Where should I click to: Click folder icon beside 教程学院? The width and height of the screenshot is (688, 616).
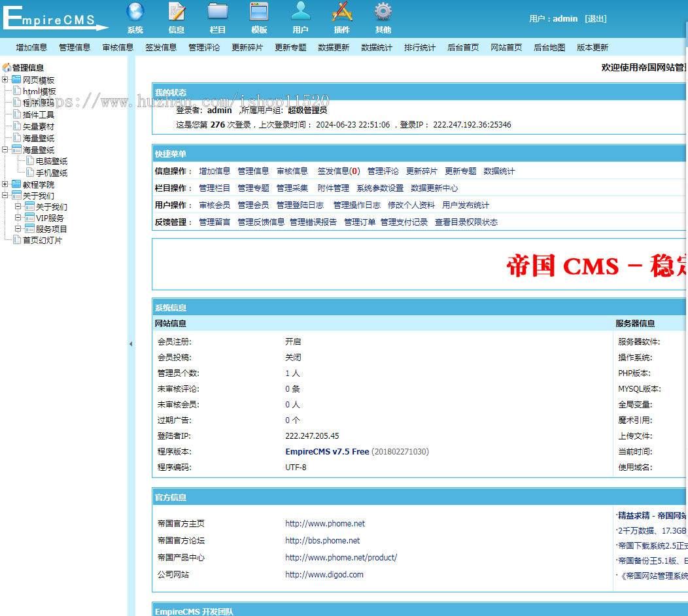click(16, 184)
